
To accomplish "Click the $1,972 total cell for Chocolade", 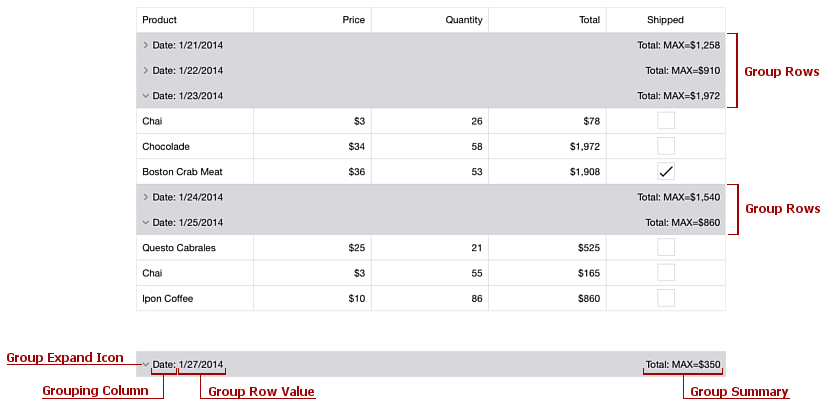I will 548,146.
